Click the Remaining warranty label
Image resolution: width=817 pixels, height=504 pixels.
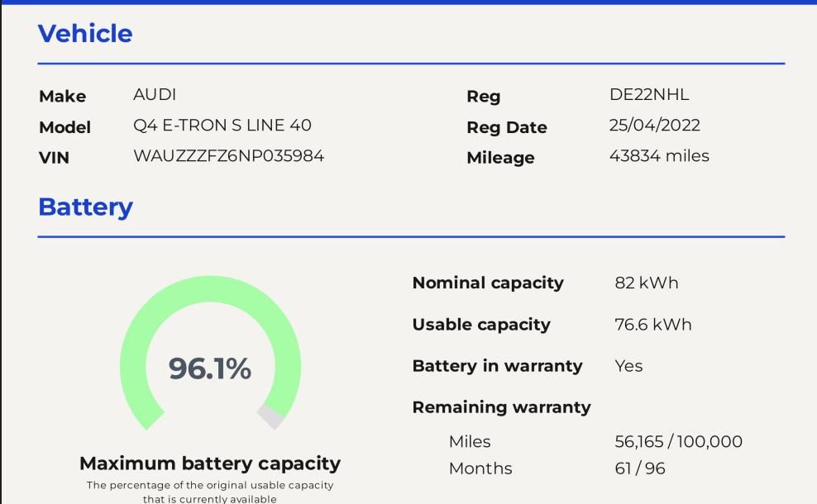click(x=501, y=407)
